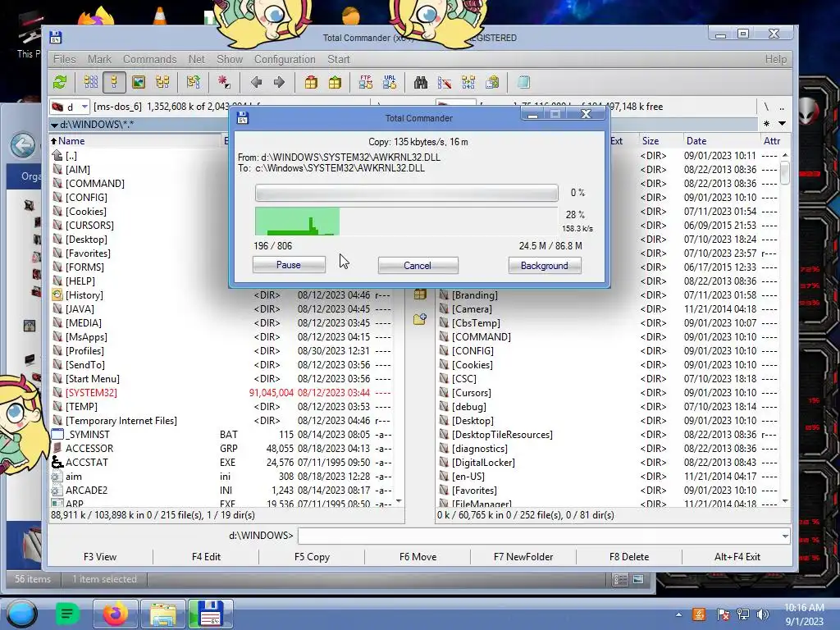This screenshot has height=630, width=840.
Task: Open the Show menu
Action: click(x=230, y=59)
